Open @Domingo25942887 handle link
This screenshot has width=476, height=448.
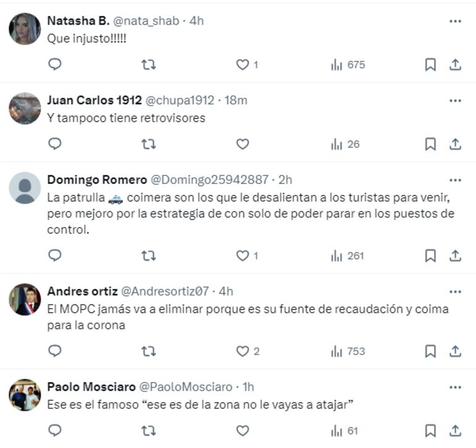210,180
